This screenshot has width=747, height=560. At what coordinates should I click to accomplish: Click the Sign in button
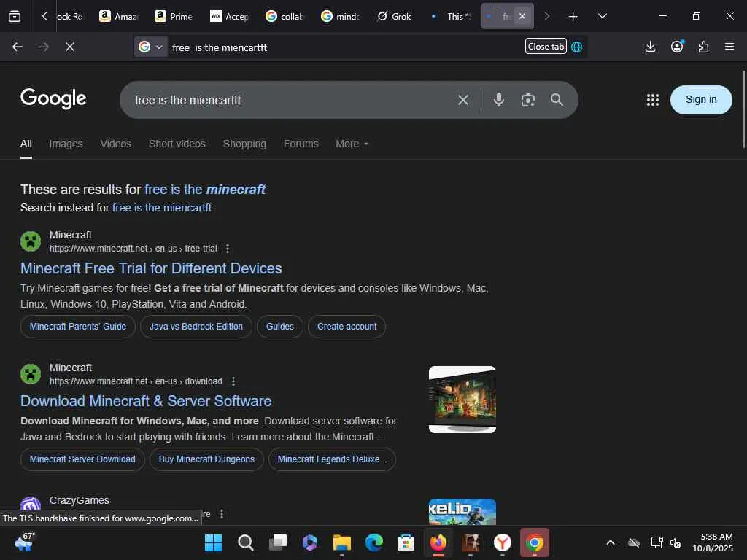point(701,99)
